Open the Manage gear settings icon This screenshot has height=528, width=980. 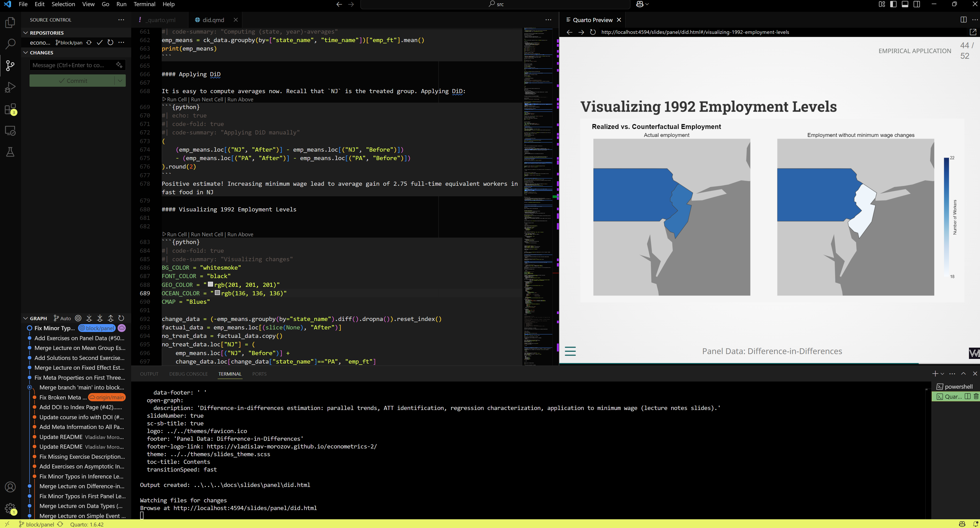10,509
